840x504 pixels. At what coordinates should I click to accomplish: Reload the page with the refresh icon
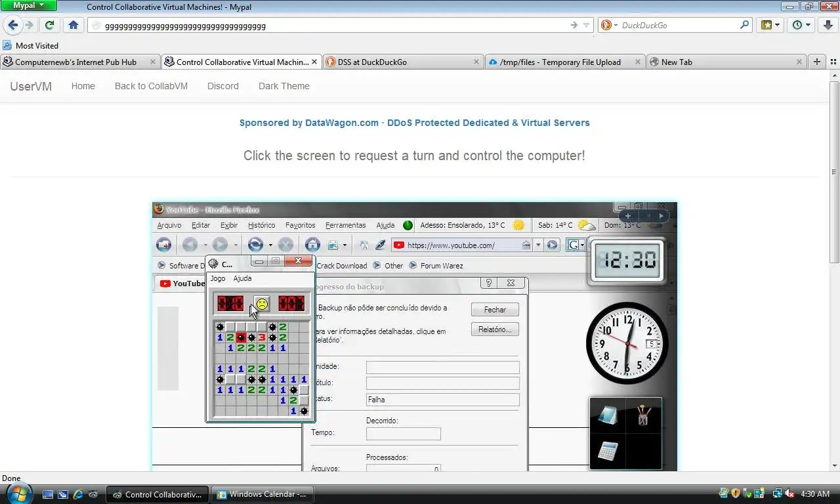(x=49, y=25)
